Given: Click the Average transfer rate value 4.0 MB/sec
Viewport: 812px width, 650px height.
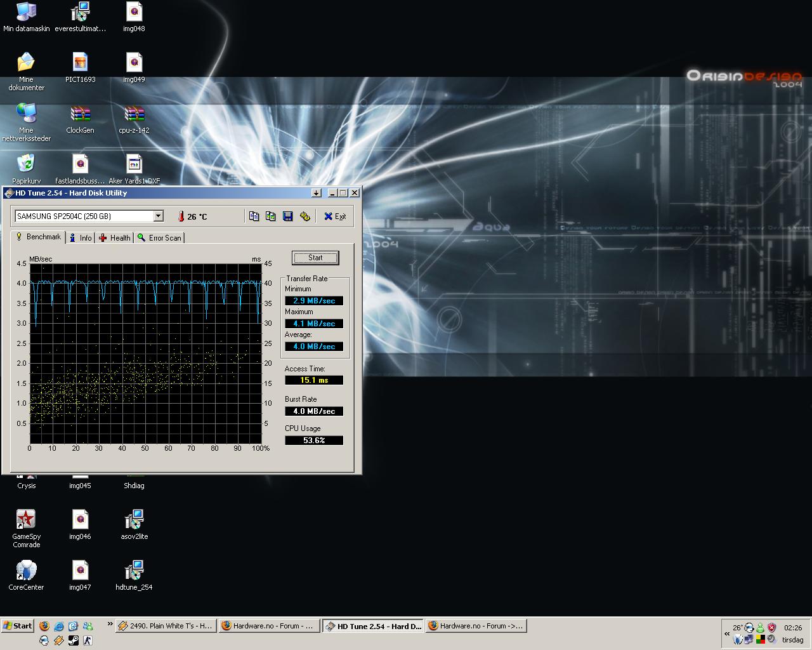Looking at the screenshot, I should pyautogui.click(x=314, y=347).
